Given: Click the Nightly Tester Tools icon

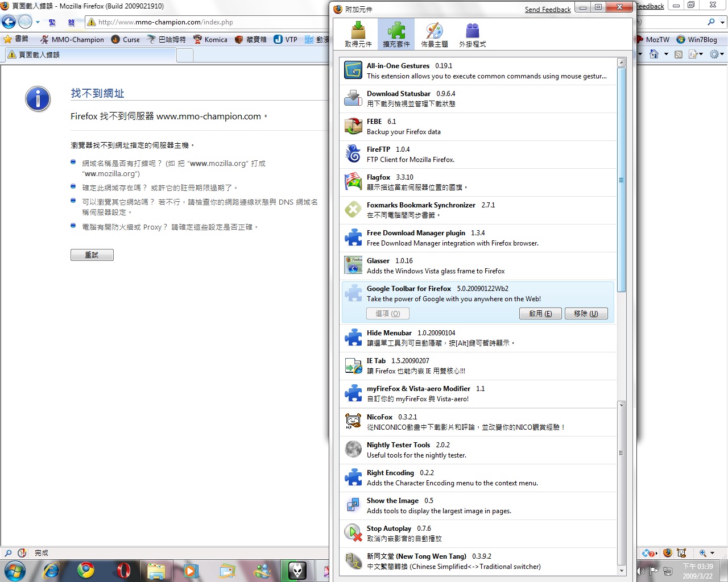Looking at the screenshot, I should pyautogui.click(x=353, y=450).
